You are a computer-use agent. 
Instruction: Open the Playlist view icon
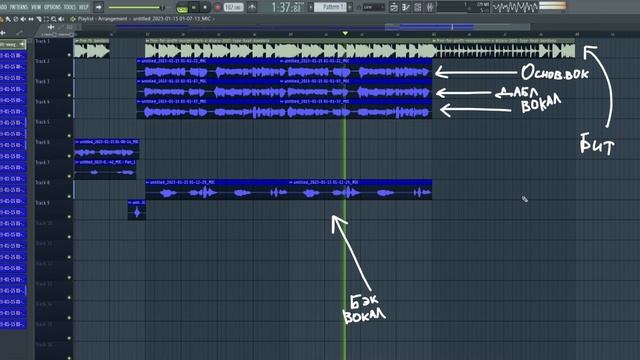393,7
